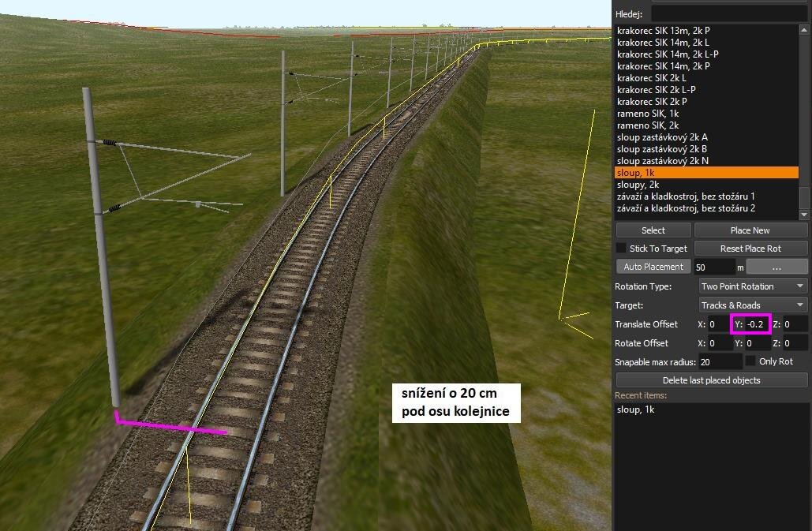Enable the Stick To Target checkbox
Screen dimensions: 812x531
click(x=621, y=249)
